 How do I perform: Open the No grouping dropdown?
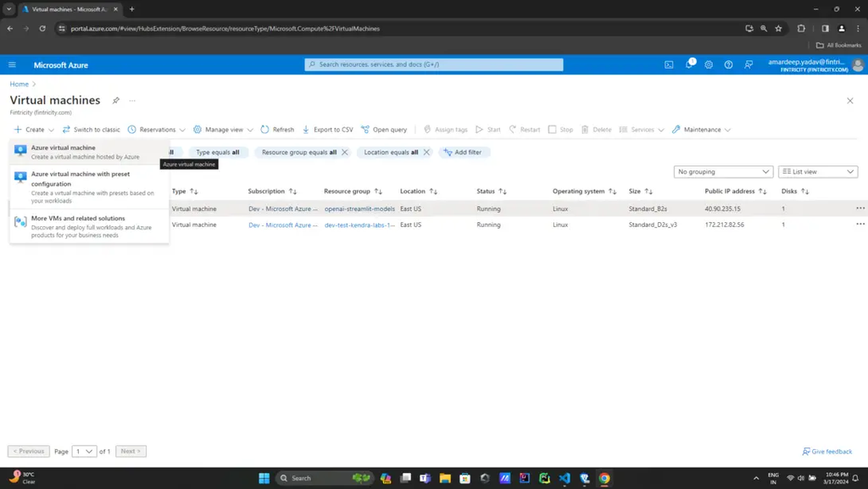(722, 171)
